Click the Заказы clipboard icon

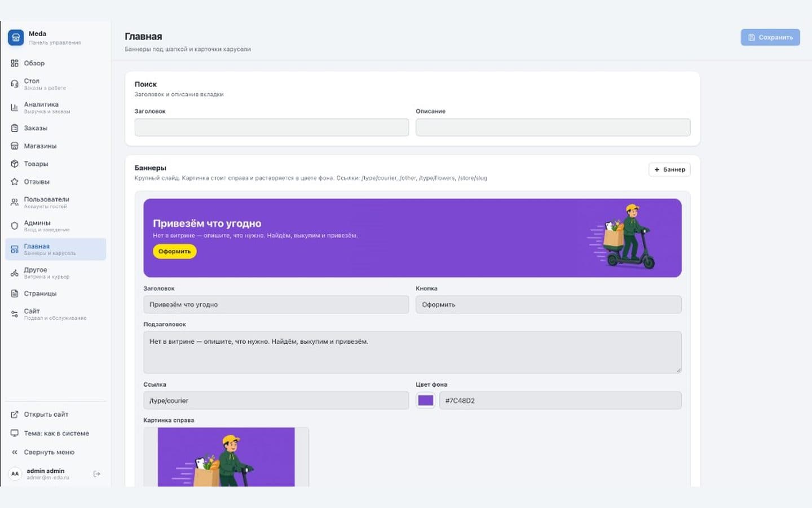(x=15, y=128)
